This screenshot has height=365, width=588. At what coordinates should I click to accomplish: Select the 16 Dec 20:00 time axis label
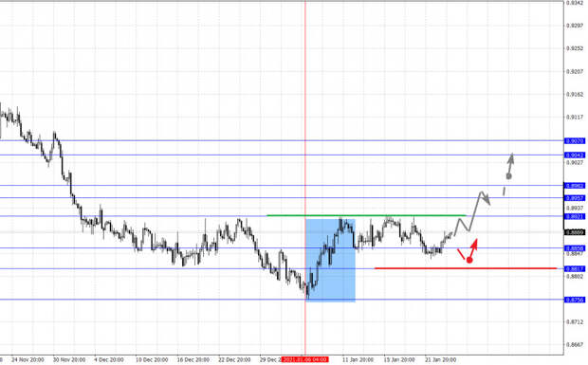coord(193,359)
